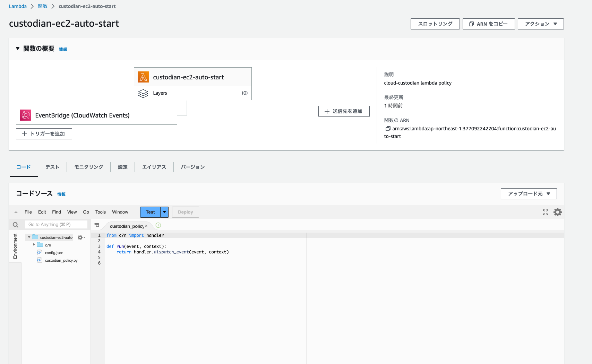This screenshot has width=592, height=364.
Task: Click code line 'from c7n import handler'
Action: [135, 235]
